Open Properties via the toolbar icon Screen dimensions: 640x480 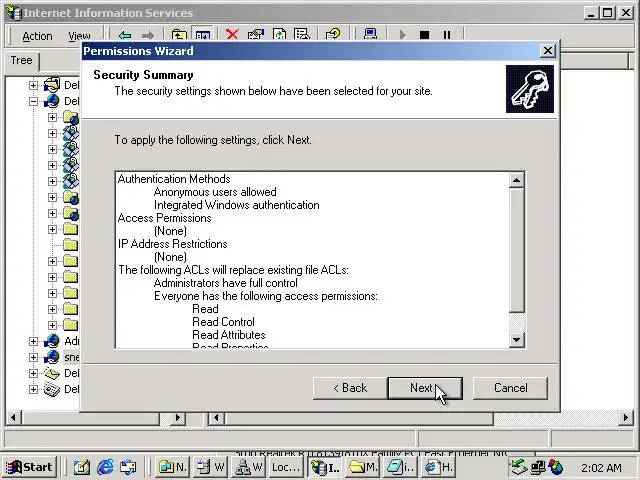point(256,35)
